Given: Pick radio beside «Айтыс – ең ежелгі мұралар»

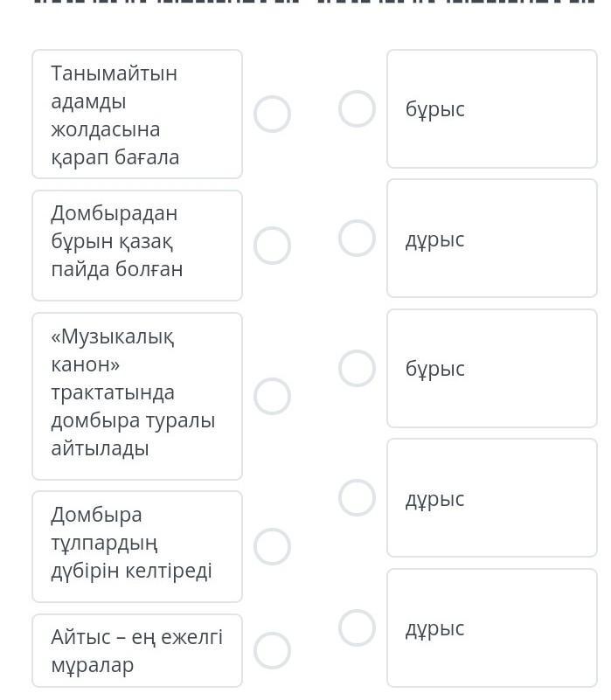Looking at the screenshot, I should pos(272,650).
